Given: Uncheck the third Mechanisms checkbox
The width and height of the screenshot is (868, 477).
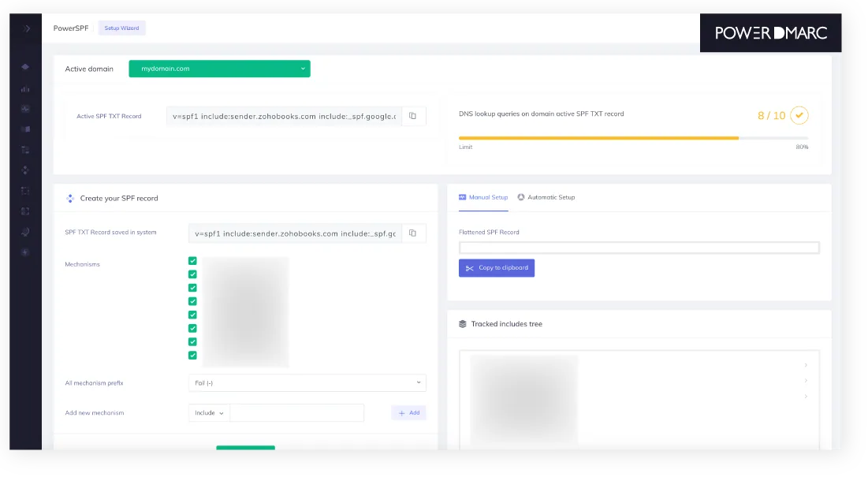Looking at the screenshot, I should pyautogui.click(x=192, y=288).
